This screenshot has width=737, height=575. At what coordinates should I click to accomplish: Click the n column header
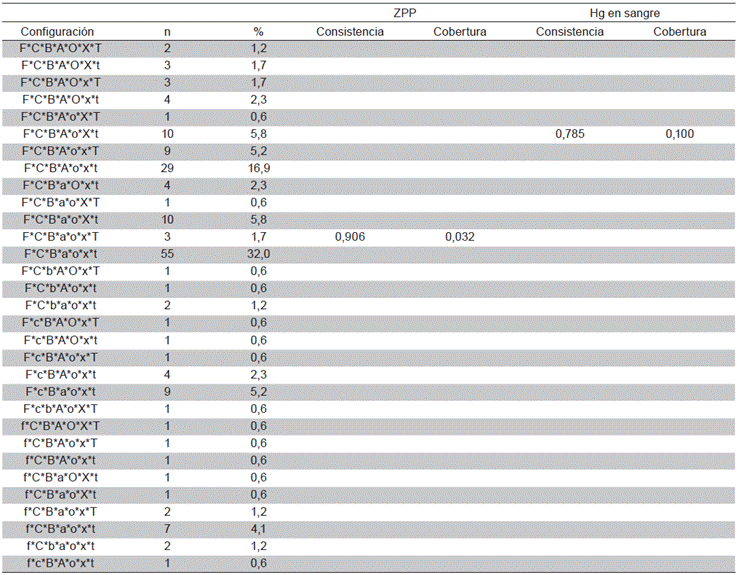[x=167, y=32]
